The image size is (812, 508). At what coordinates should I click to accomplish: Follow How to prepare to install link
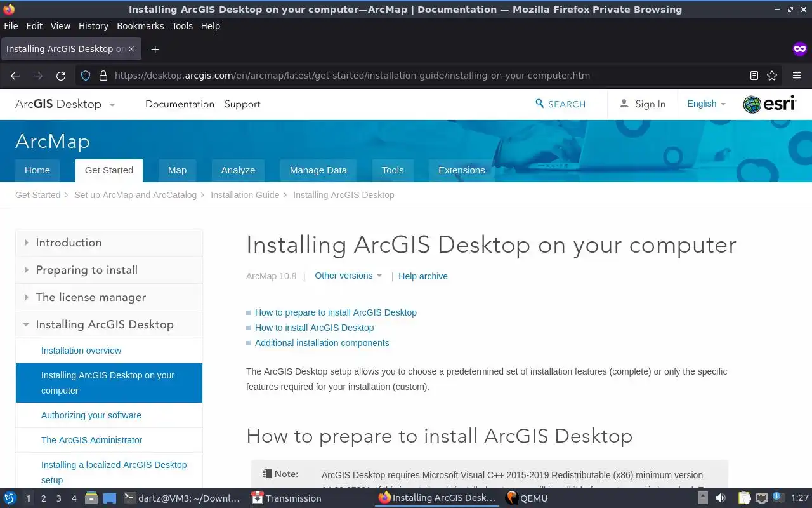point(336,312)
